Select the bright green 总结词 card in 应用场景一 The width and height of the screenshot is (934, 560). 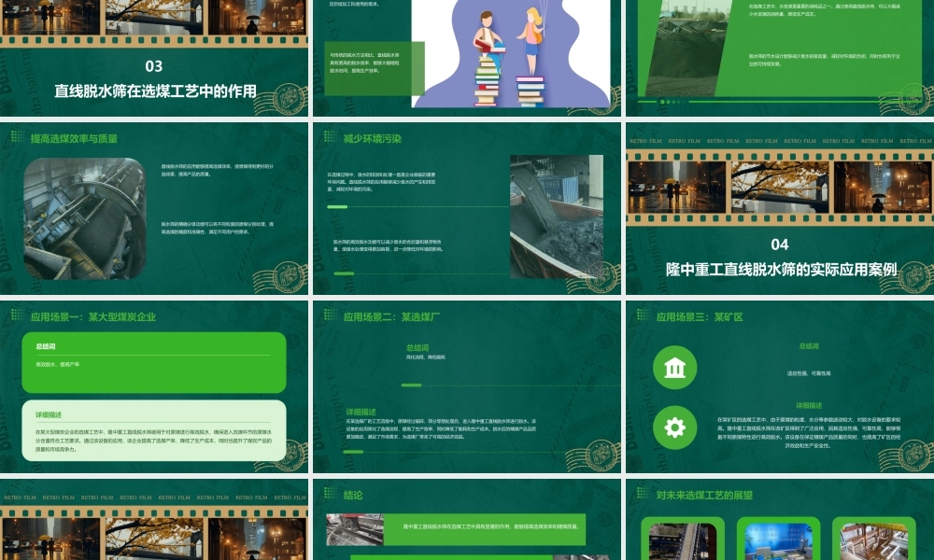[154, 362]
